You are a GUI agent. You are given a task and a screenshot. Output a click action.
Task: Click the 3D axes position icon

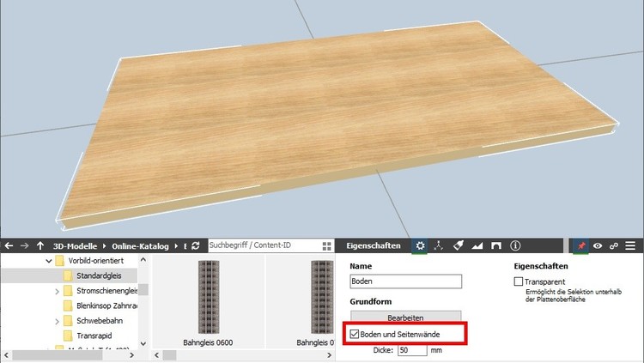click(x=439, y=245)
